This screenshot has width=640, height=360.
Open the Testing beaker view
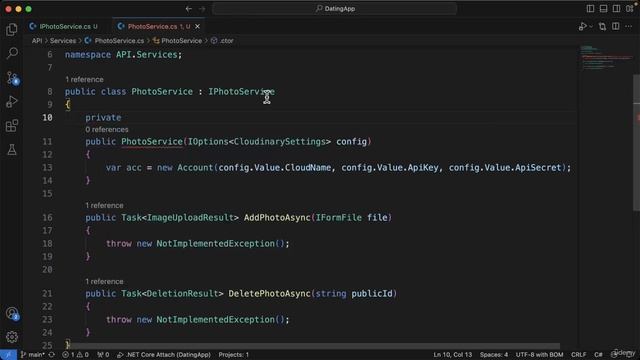click(x=12, y=149)
